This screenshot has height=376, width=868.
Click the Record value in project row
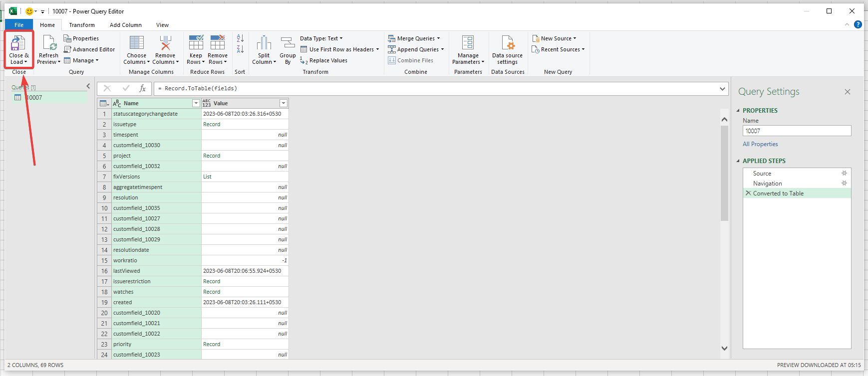click(212, 156)
